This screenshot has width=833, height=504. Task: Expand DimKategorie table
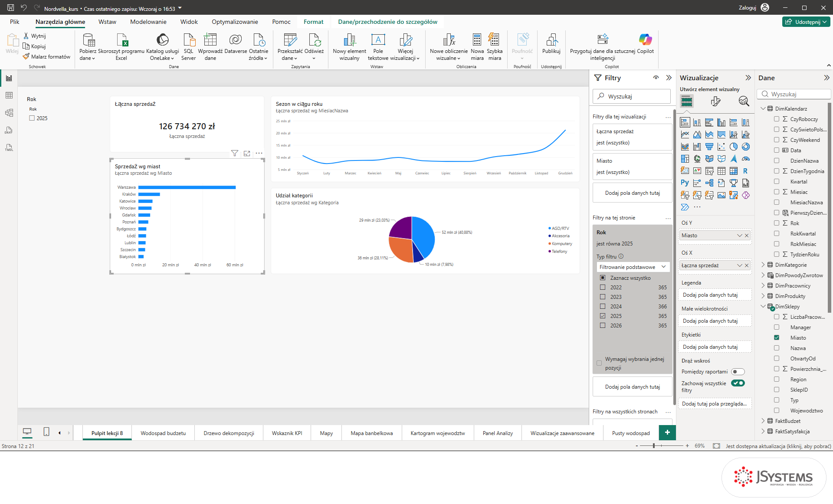tap(763, 265)
